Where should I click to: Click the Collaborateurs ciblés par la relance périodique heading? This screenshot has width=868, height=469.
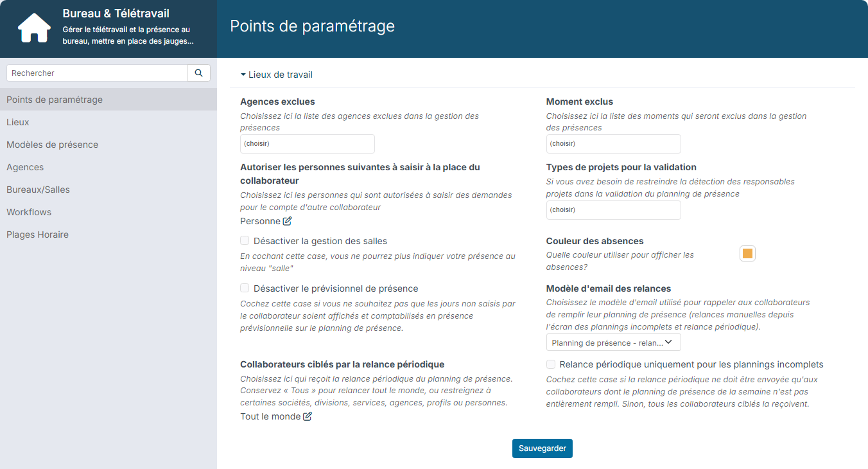(342, 364)
